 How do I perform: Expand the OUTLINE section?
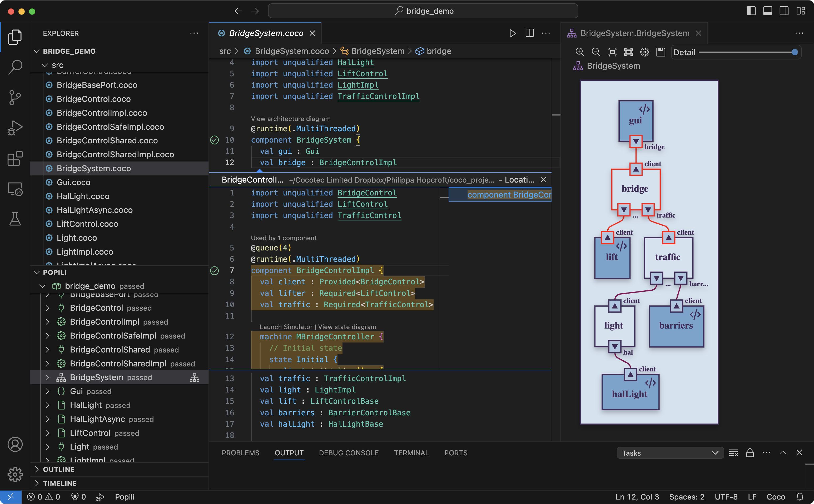coord(37,469)
